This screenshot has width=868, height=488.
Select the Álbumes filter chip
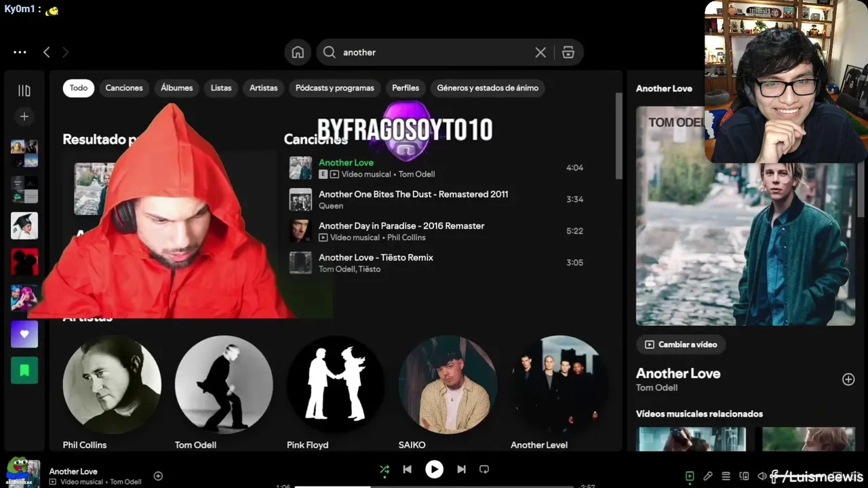point(177,88)
